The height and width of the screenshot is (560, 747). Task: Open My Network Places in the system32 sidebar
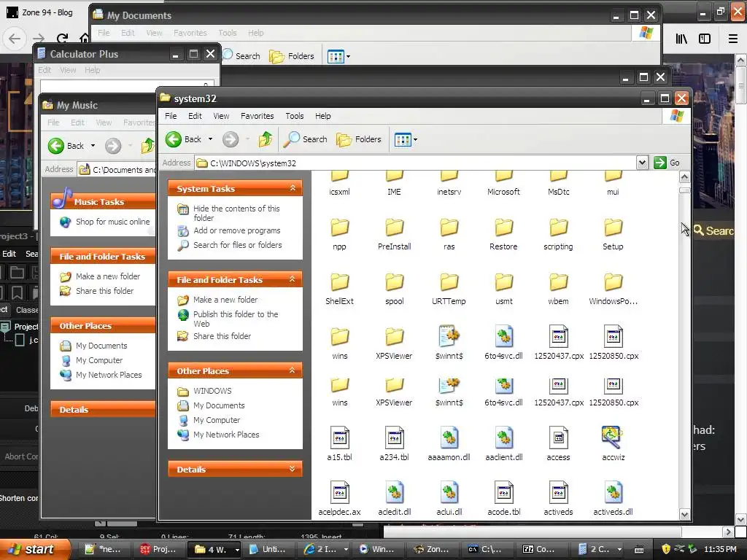226,435
